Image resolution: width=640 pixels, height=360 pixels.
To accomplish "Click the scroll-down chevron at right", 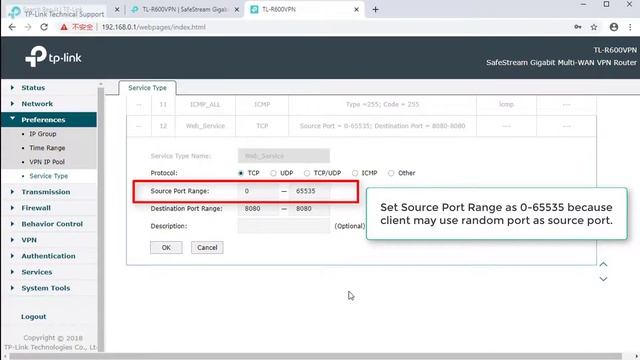I will tap(603, 279).
